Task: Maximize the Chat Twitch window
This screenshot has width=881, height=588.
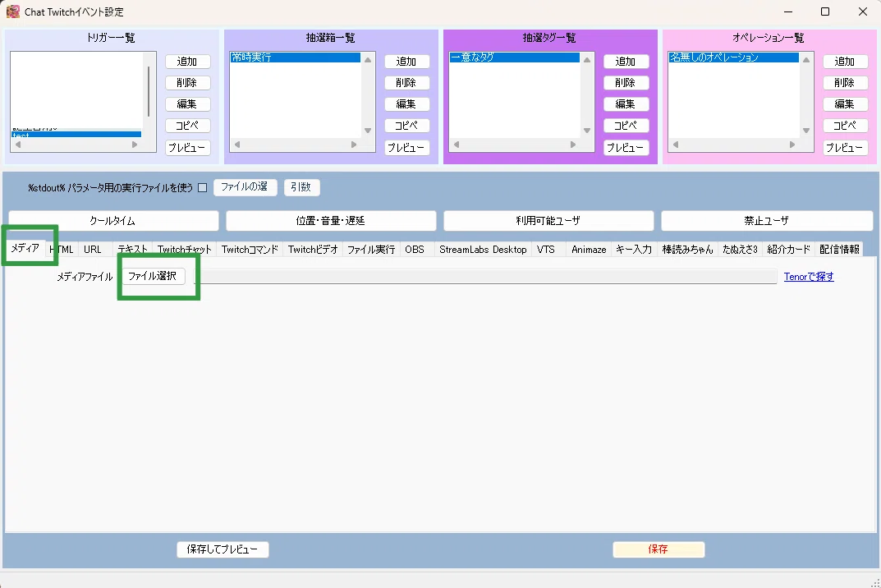Action: click(x=825, y=11)
